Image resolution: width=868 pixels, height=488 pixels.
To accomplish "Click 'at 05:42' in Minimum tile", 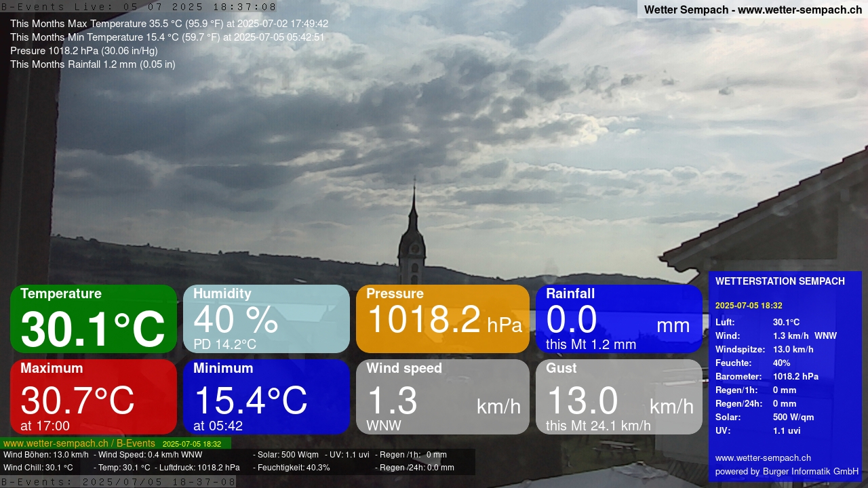I will pyautogui.click(x=218, y=426).
